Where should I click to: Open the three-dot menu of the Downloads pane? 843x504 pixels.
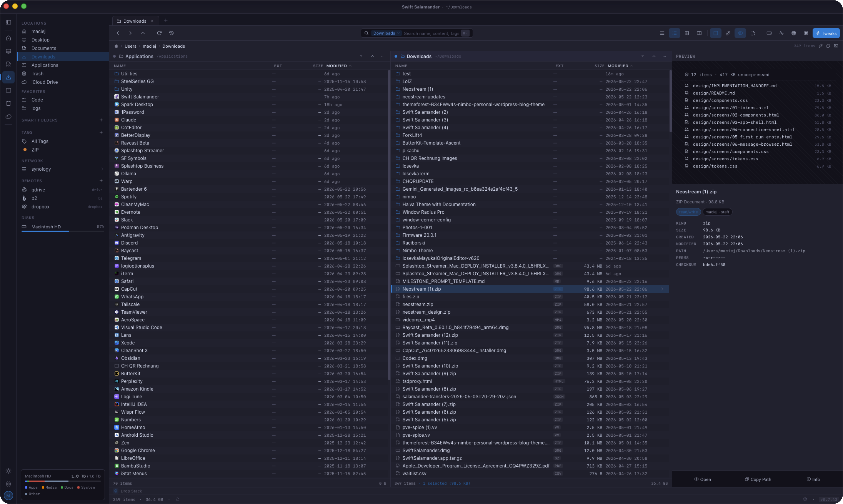665,56
